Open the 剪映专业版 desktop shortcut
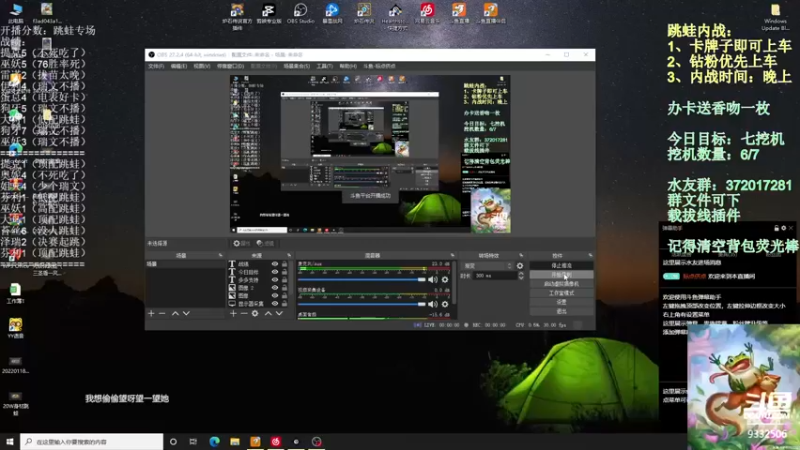The image size is (800, 450). pyautogui.click(x=269, y=14)
